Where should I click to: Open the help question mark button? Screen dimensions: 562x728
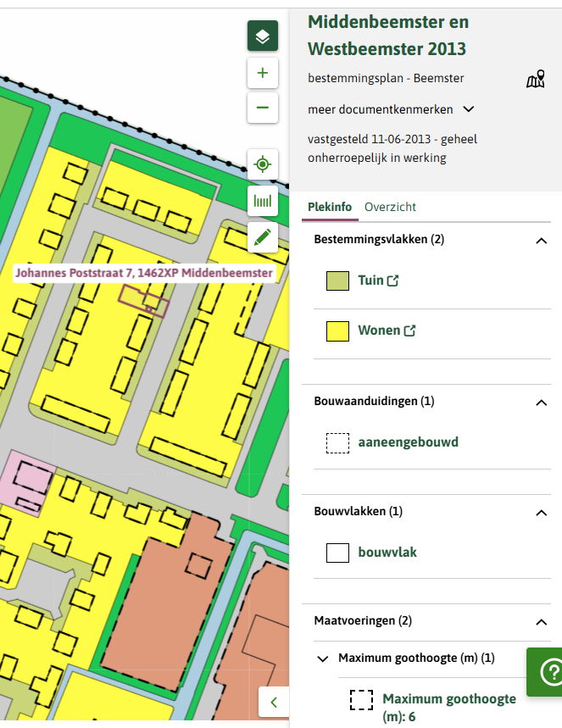coord(547,672)
